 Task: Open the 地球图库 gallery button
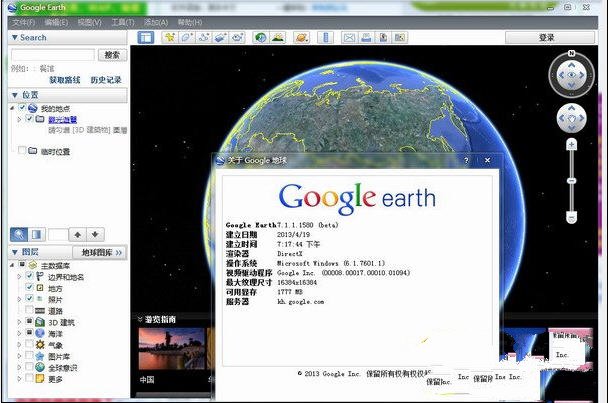pos(100,253)
